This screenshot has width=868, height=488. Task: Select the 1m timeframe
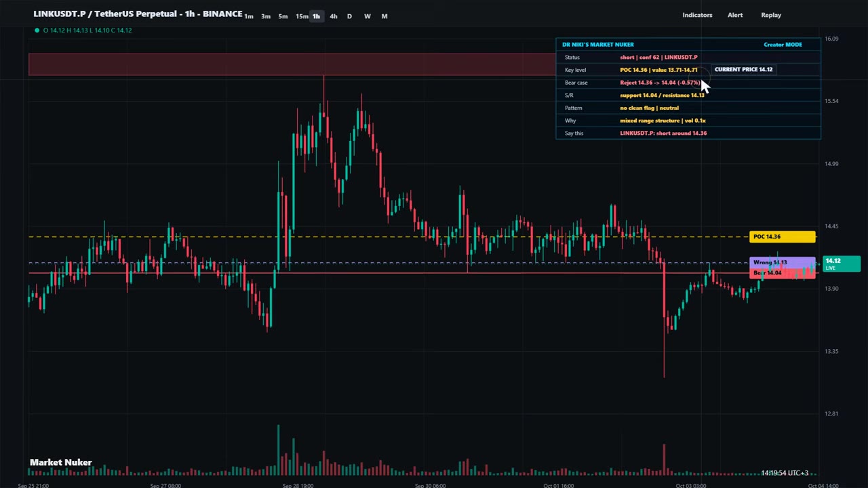(249, 16)
